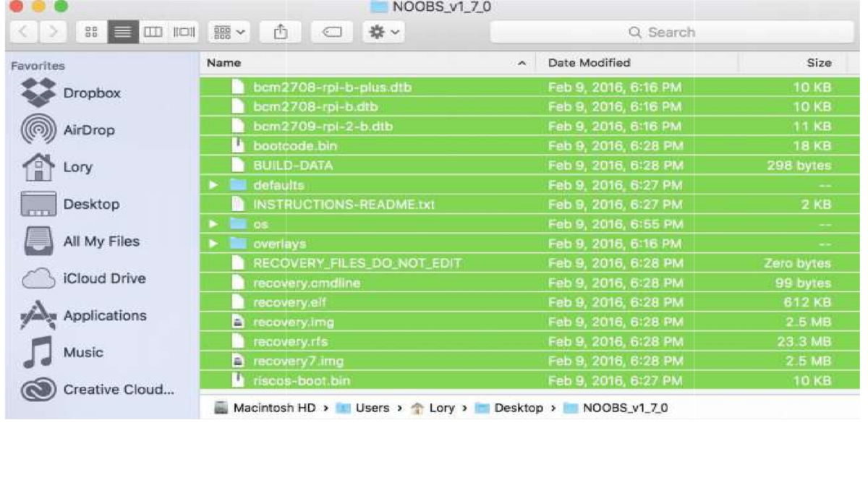Click in the Search field
This screenshot has width=868, height=483.
coord(671,33)
